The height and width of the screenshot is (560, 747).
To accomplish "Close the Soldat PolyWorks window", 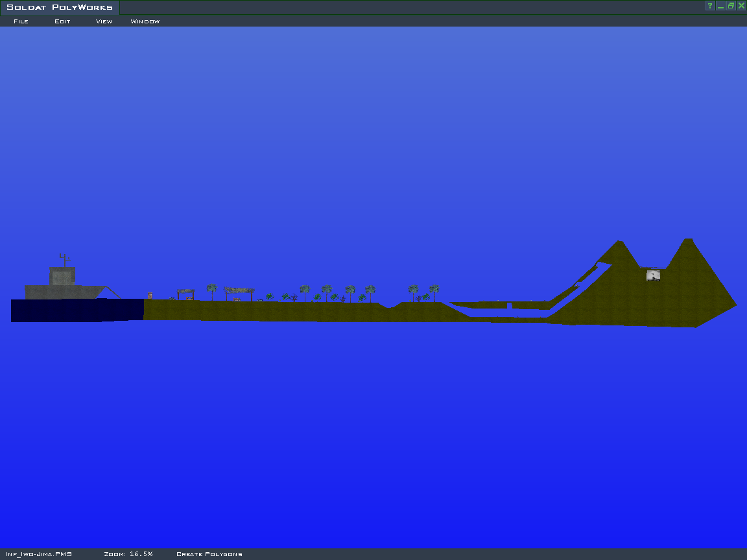I will pyautogui.click(x=741, y=6).
